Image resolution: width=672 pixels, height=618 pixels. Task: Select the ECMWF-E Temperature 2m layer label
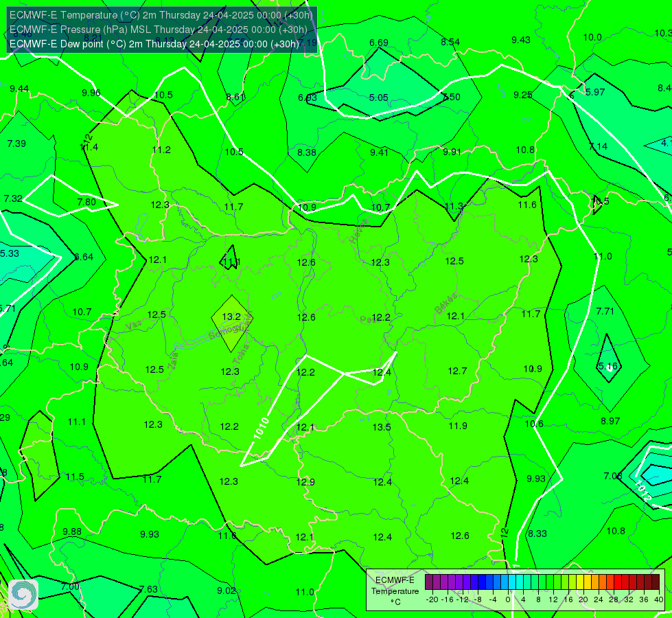(x=161, y=15)
